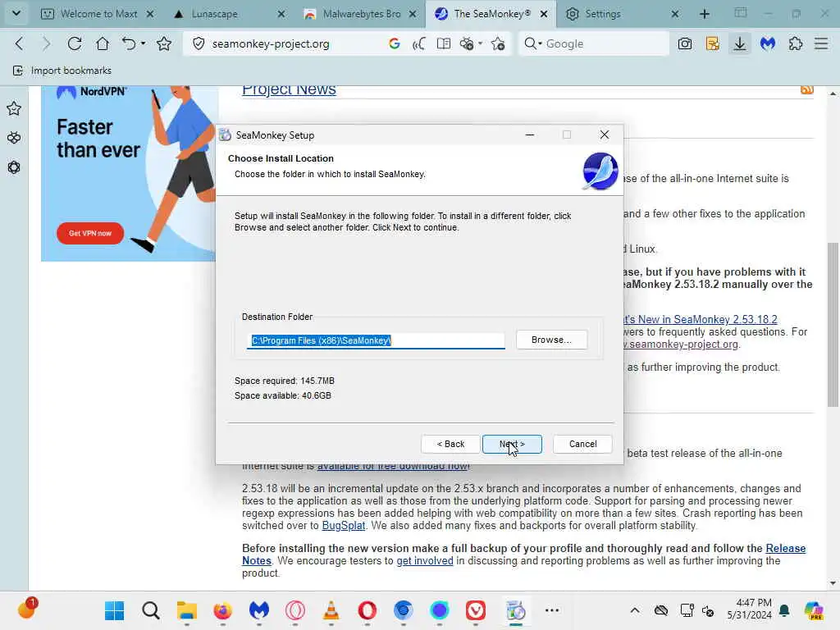Click Next > in SeaMonkey Setup
Viewport: 840px width, 630px height.
[x=512, y=444]
